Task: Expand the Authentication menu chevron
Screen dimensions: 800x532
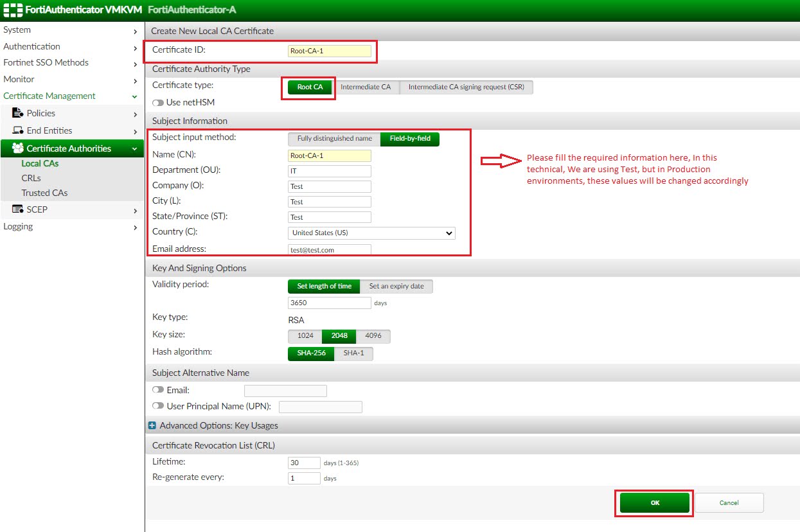Action: 135,48
